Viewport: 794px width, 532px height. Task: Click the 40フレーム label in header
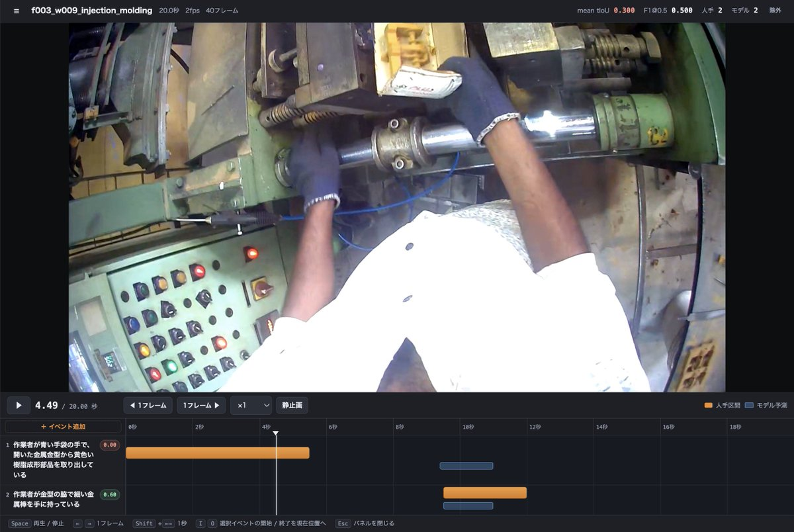tap(222, 11)
